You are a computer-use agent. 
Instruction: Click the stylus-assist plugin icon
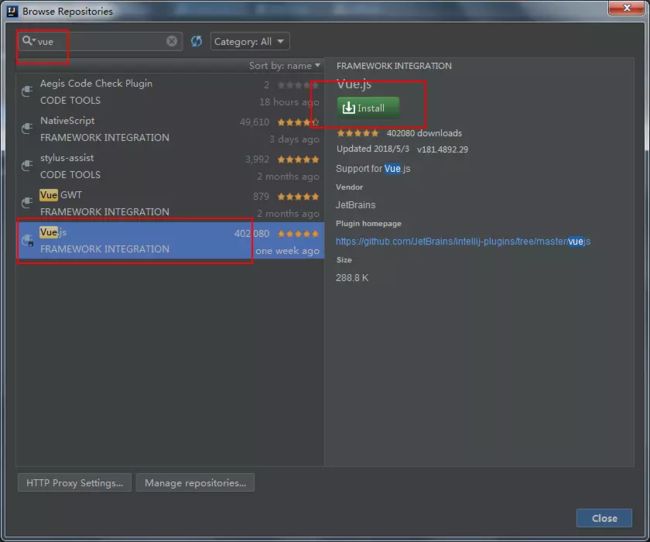(x=27, y=165)
